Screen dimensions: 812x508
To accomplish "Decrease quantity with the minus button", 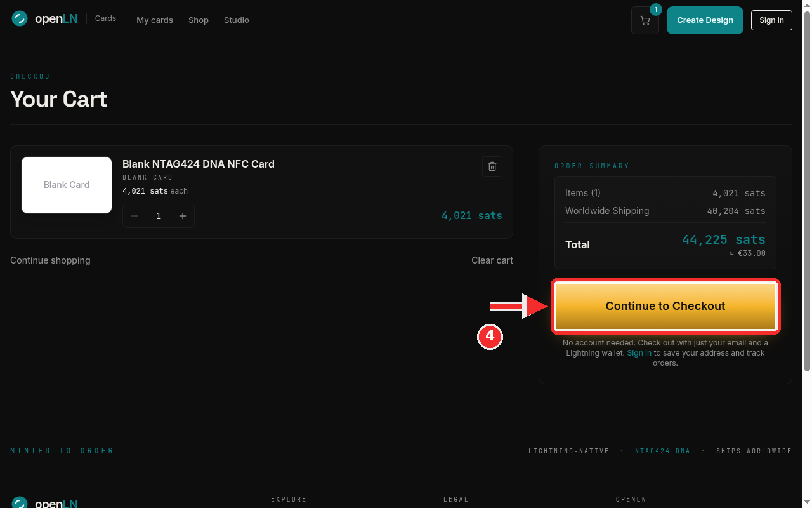I will [134, 216].
